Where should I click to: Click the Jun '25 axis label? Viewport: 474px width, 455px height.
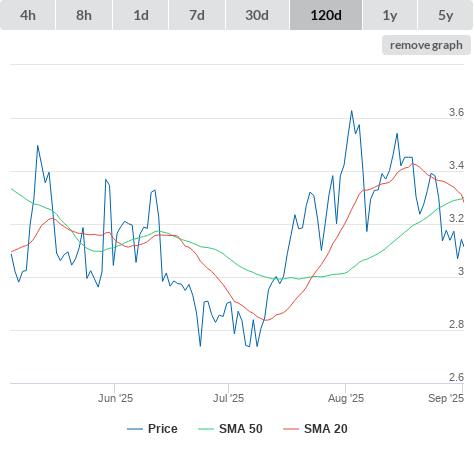(x=115, y=398)
